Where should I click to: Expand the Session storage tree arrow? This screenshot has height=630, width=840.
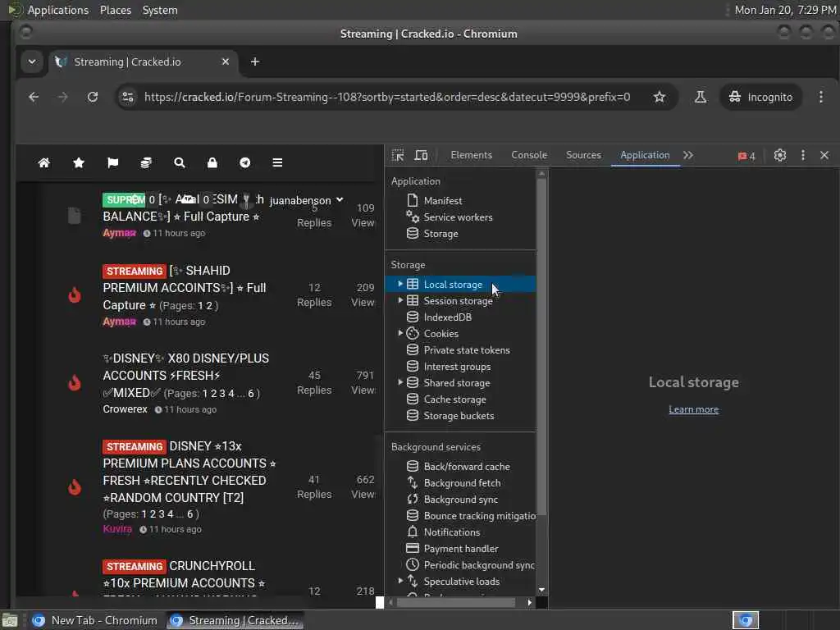400,300
